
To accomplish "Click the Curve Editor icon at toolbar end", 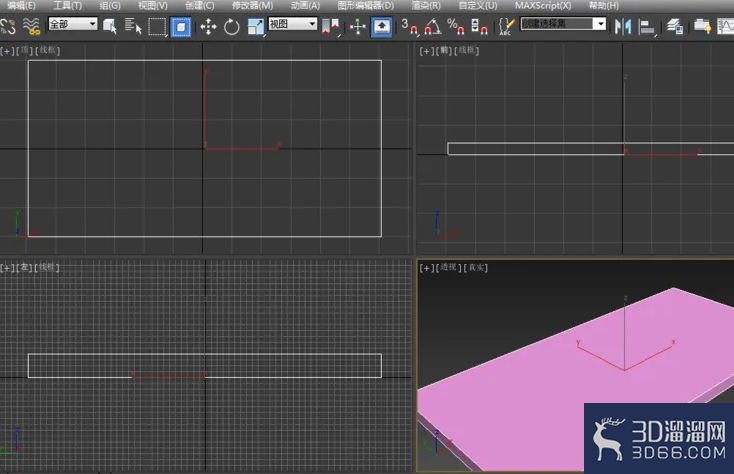I will [726, 27].
